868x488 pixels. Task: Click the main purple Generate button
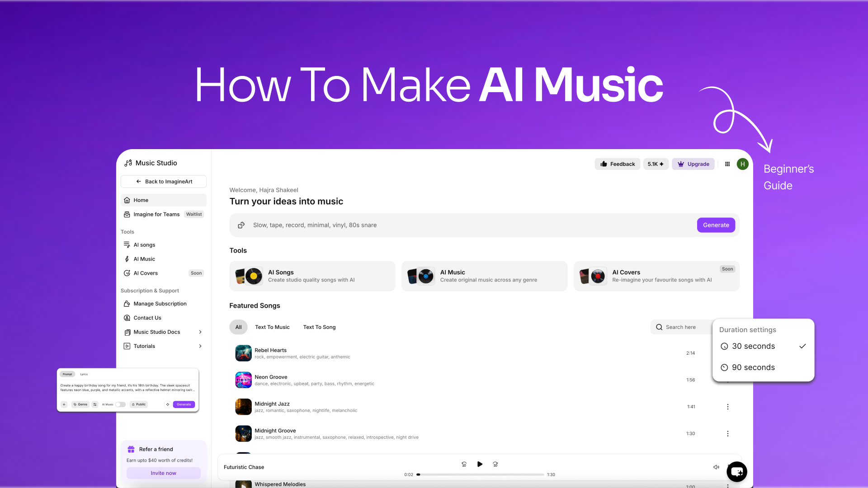tap(716, 225)
